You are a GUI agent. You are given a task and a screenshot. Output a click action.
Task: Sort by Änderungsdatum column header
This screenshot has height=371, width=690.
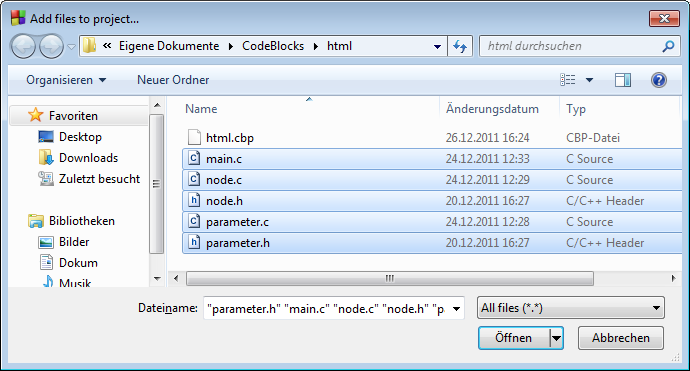492,109
